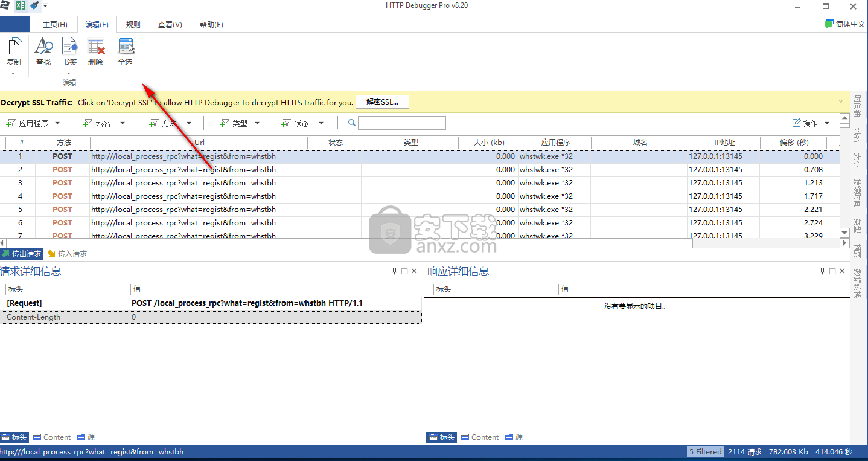Open response panel Source (源) tab
The image size is (868, 461).
coord(514,437)
